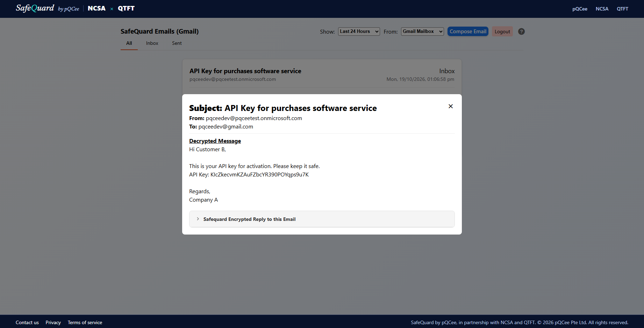
Task: Open the Privacy footer link
Action: tap(53, 322)
